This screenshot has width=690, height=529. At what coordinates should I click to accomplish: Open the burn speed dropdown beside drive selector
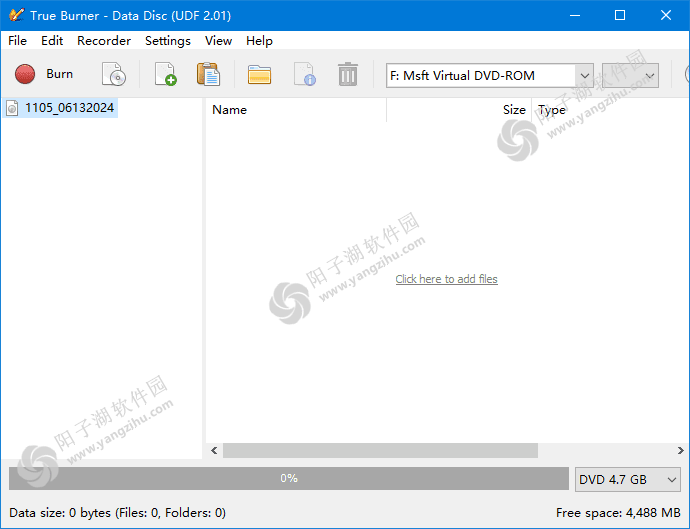[630, 76]
